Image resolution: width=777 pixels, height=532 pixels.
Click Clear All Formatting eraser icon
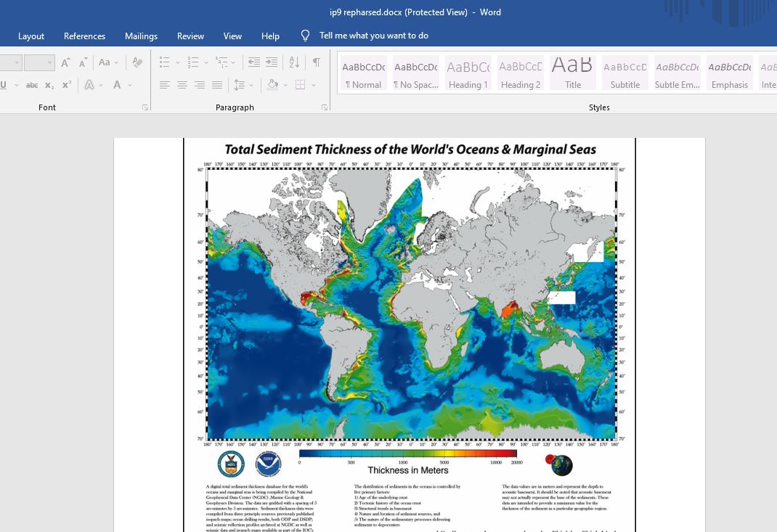coord(137,62)
